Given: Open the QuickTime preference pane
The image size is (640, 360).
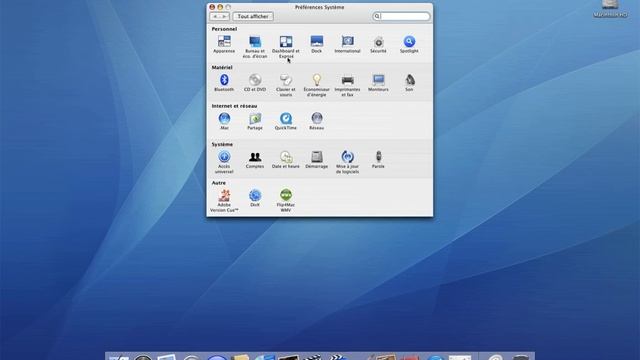Looking at the screenshot, I should (x=286, y=121).
